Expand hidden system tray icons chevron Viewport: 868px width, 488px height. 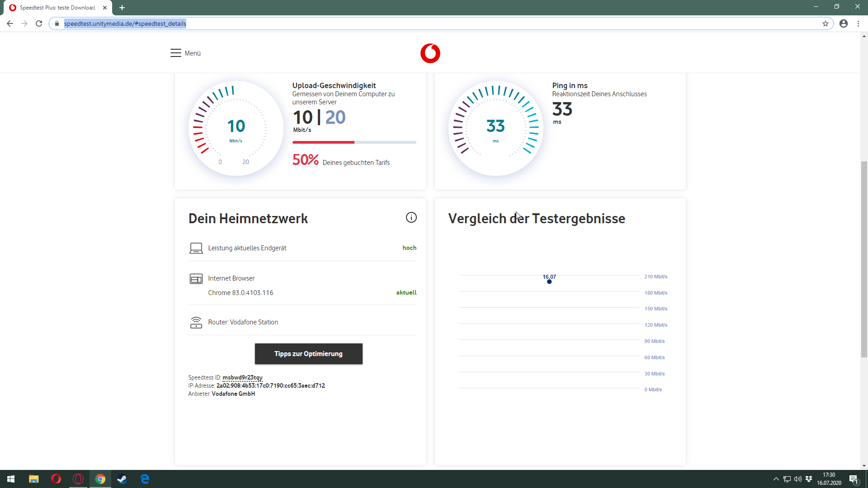(x=776, y=479)
